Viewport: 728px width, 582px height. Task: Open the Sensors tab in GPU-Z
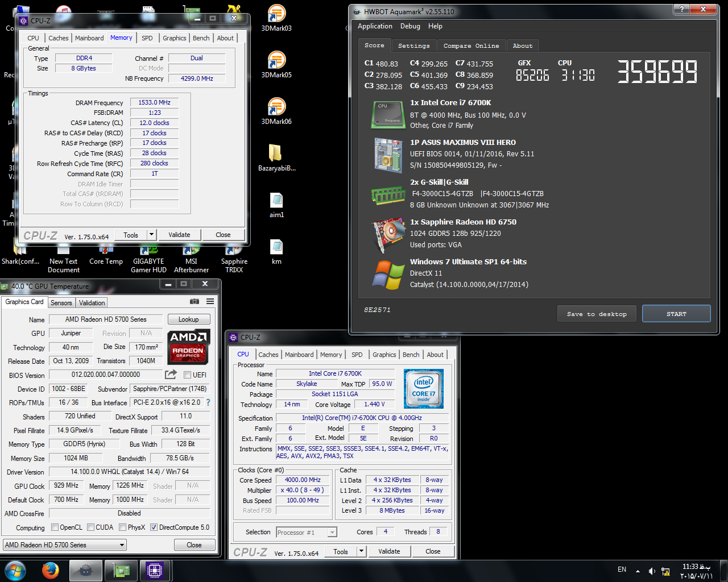[x=61, y=303]
